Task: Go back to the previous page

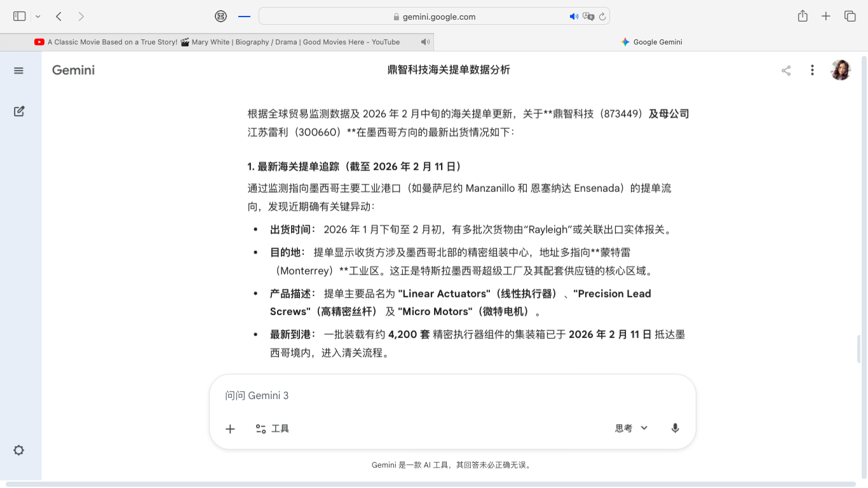Action: pos(58,17)
